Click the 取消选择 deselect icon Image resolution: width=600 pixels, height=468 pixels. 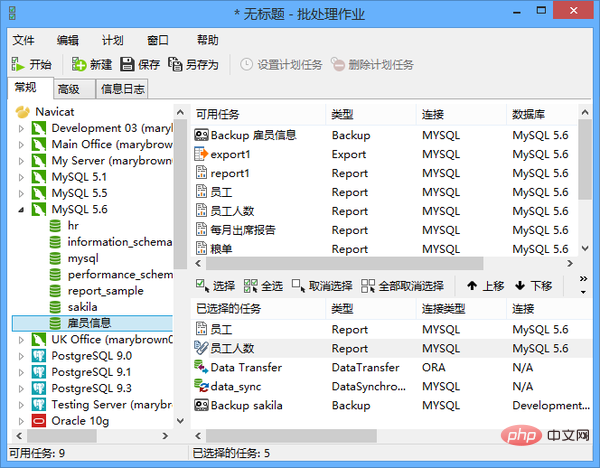[298, 285]
